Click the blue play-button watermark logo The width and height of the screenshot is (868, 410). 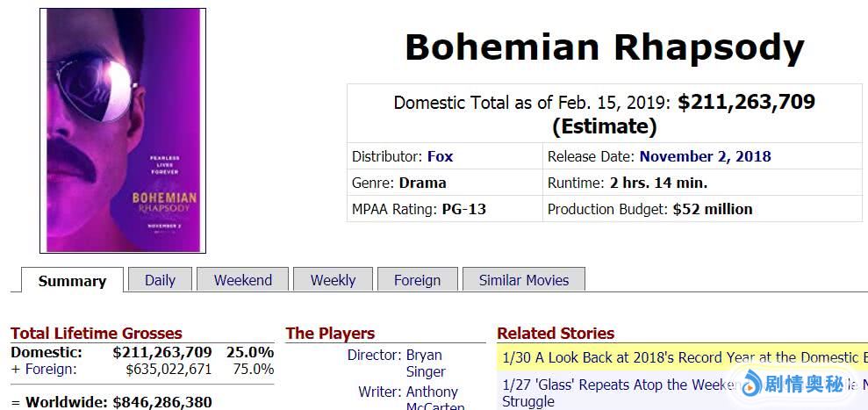pos(751,384)
